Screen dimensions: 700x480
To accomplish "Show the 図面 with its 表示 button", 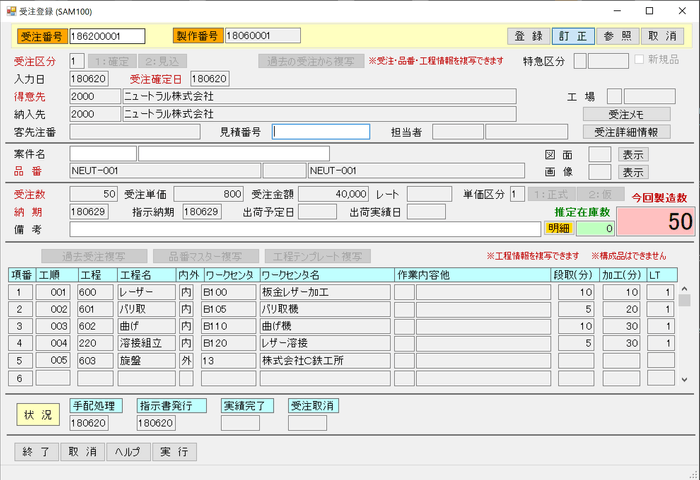I will 633,154.
